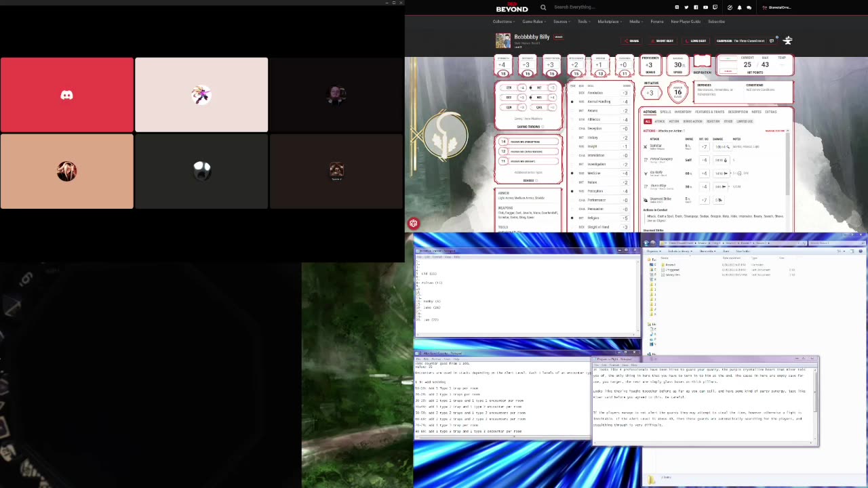This screenshot has width=868, height=488.
Task: Click the Strength ability score box
Action: (x=503, y=66)
